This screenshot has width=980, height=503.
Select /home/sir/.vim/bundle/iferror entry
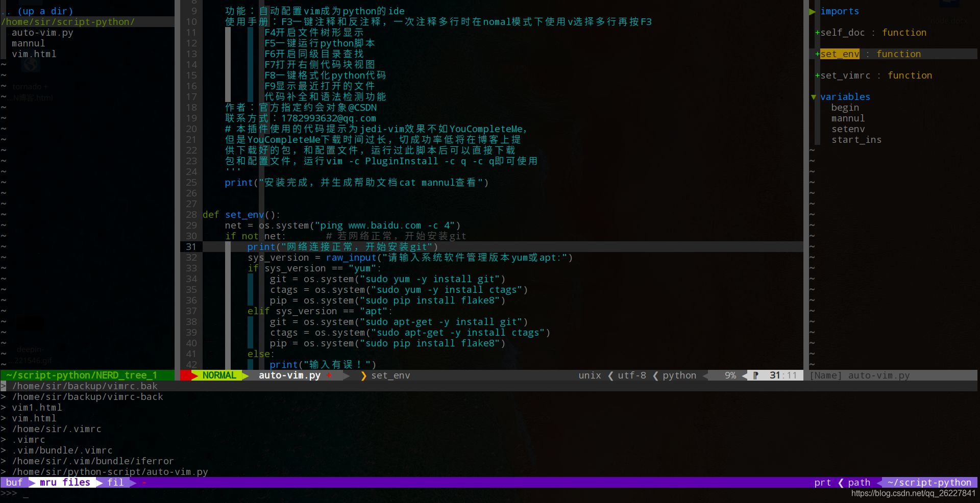click(x=93, y=461)
